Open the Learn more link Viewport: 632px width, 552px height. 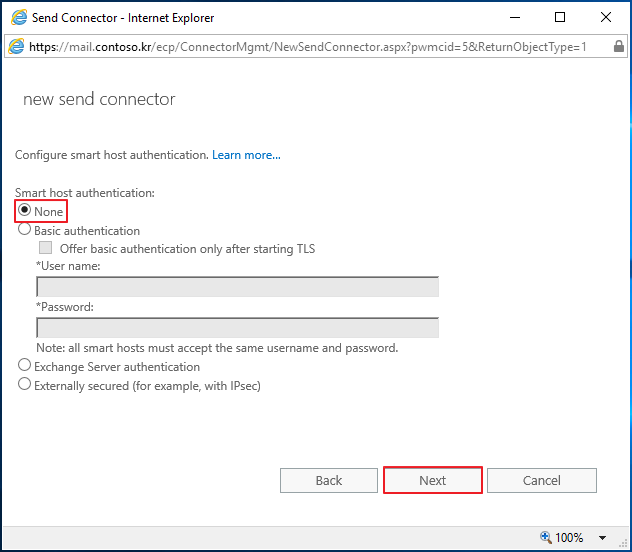point(246,155)
